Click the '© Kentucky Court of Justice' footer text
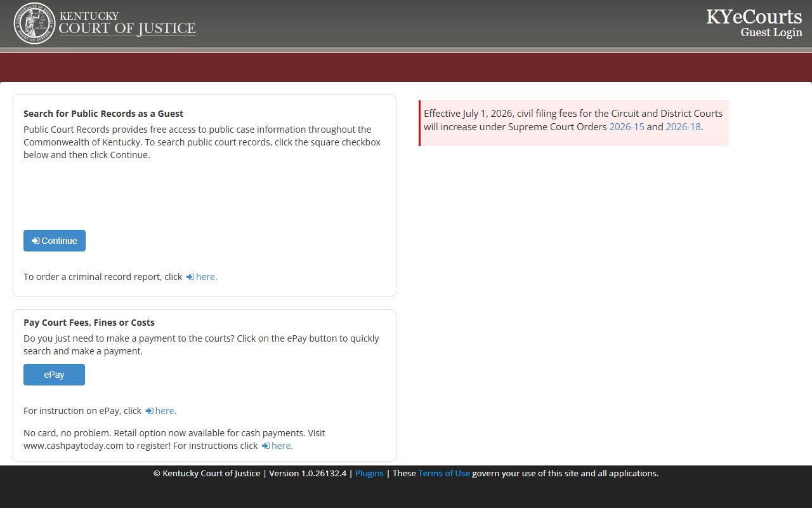This screenshot has width=812, height=508. click(207, 473)
